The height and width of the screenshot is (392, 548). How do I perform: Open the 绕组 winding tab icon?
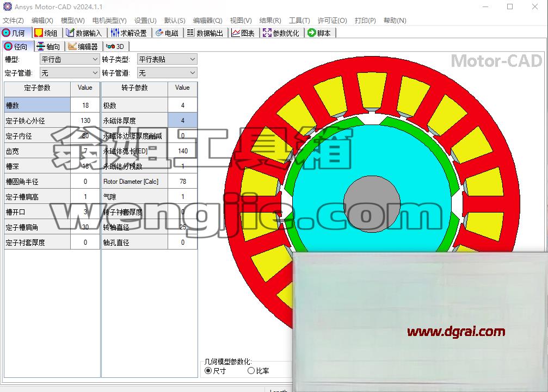pos(39,33)
